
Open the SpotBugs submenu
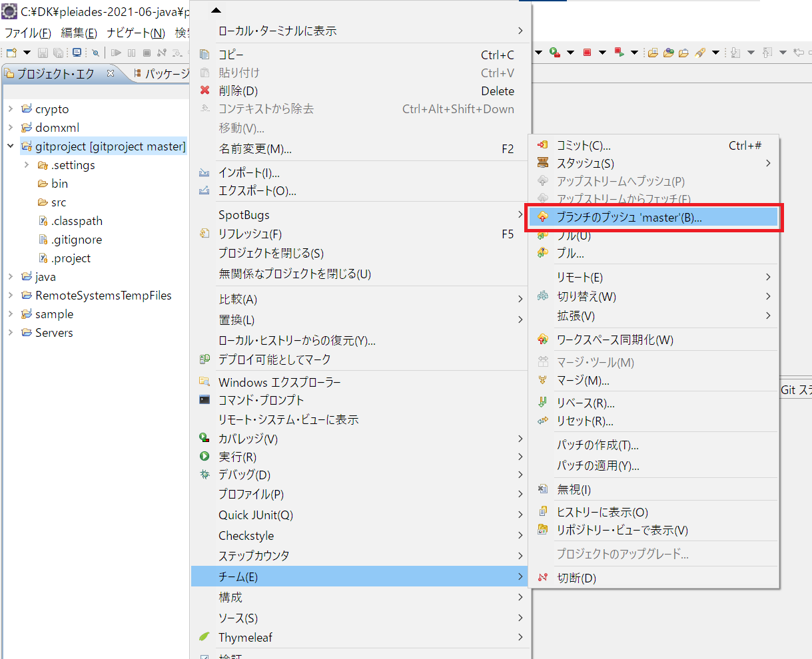(x=359, y=215)
